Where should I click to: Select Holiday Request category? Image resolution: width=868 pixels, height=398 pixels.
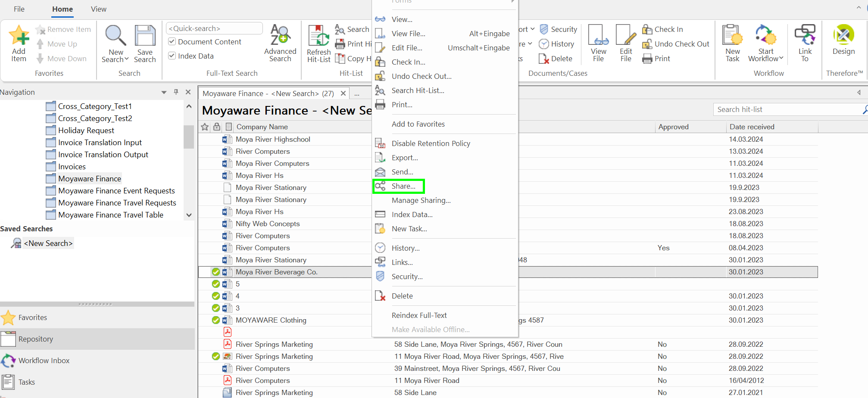click(x=86, y=131)
